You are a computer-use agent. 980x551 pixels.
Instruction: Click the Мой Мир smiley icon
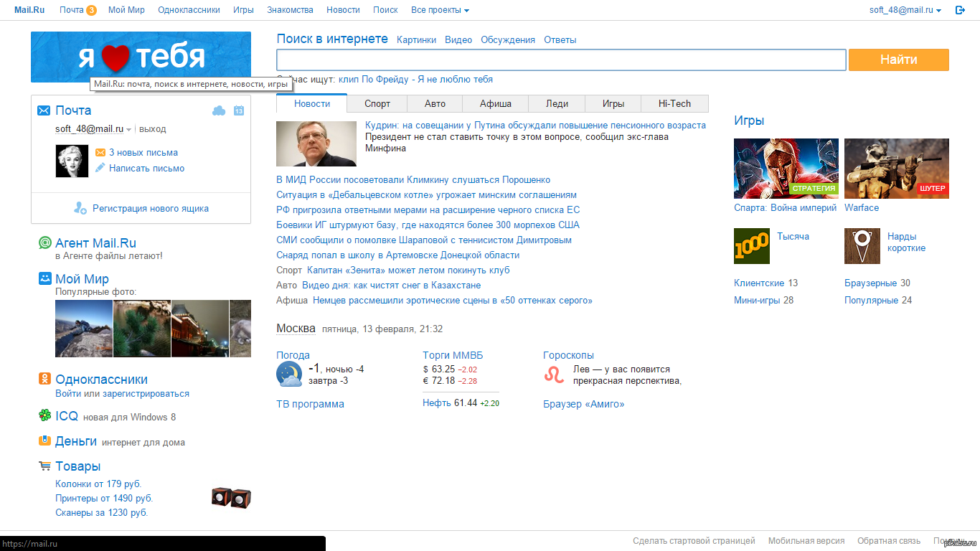click(44, 278)
